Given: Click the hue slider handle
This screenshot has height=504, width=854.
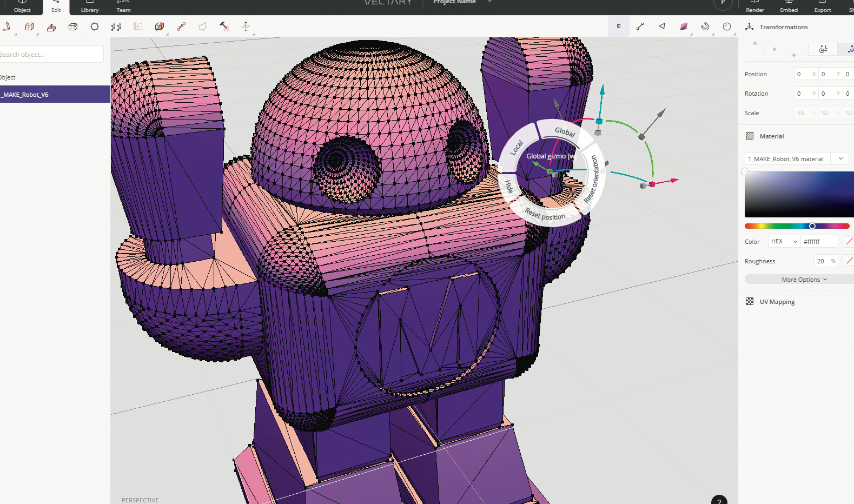Looking at the screenshot, I should [x=812, y=226].
